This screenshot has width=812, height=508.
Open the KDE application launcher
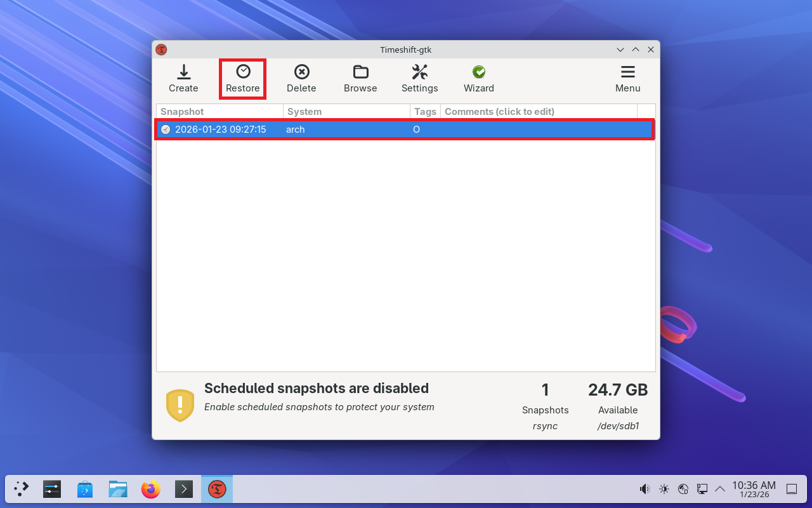[x=22, y=489]
